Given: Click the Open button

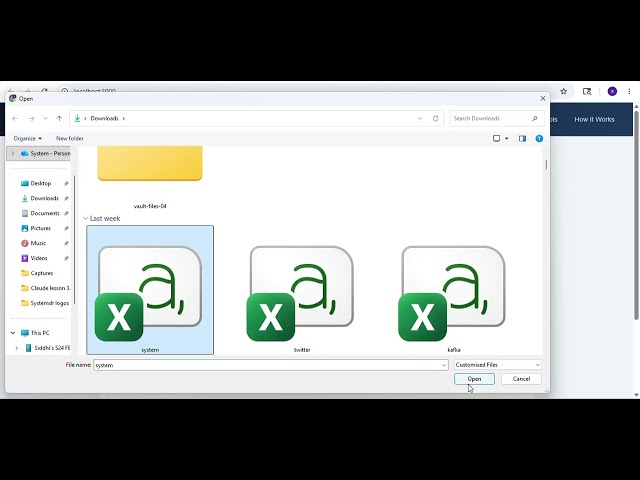Looking at the screenshot, I should (x=474, y=379).
